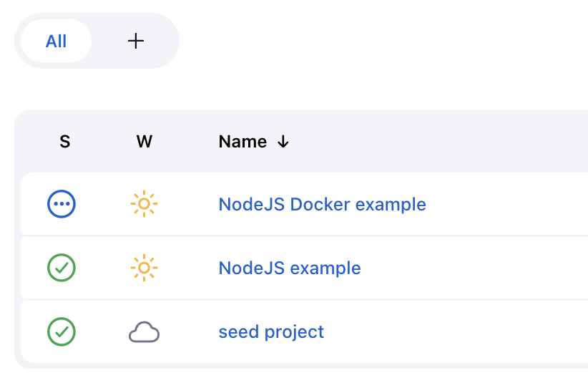The height and width of the screenshot is (388, 588).
Task: Click blank space in the NodeJS Docker example row
Action: click(x=506, y=204)
